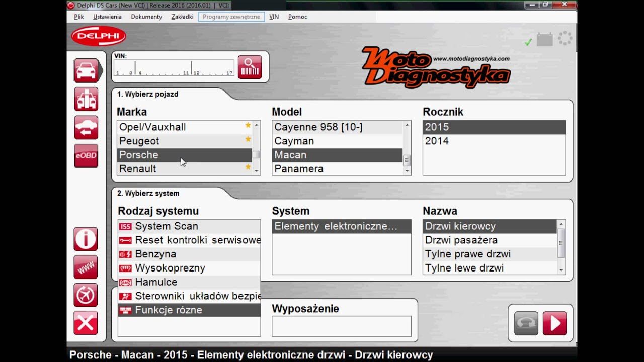Click the battery status icon
This screenshot has height=362, width=644.
(x=545, y=40)
